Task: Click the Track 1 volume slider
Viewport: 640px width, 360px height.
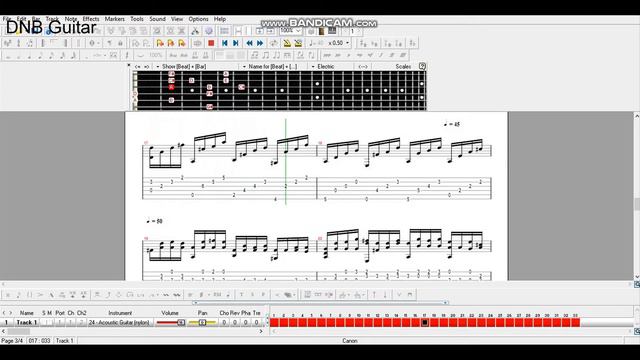Action: pyautogui.click(x=170, y=322)
